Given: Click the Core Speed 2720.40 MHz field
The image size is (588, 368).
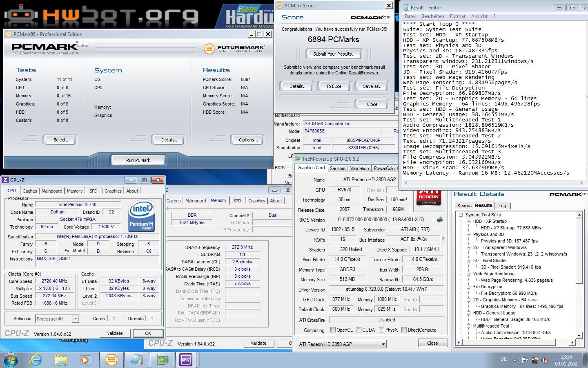Looking at the screenshot, I should [54, 281].
